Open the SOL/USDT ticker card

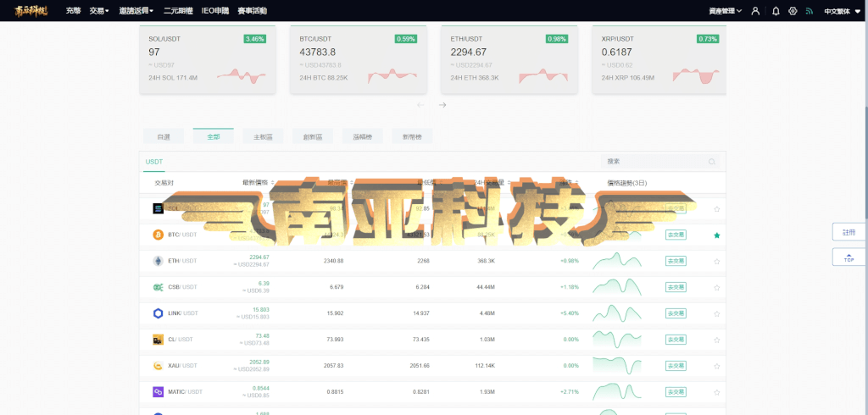[x=208, y=59]
